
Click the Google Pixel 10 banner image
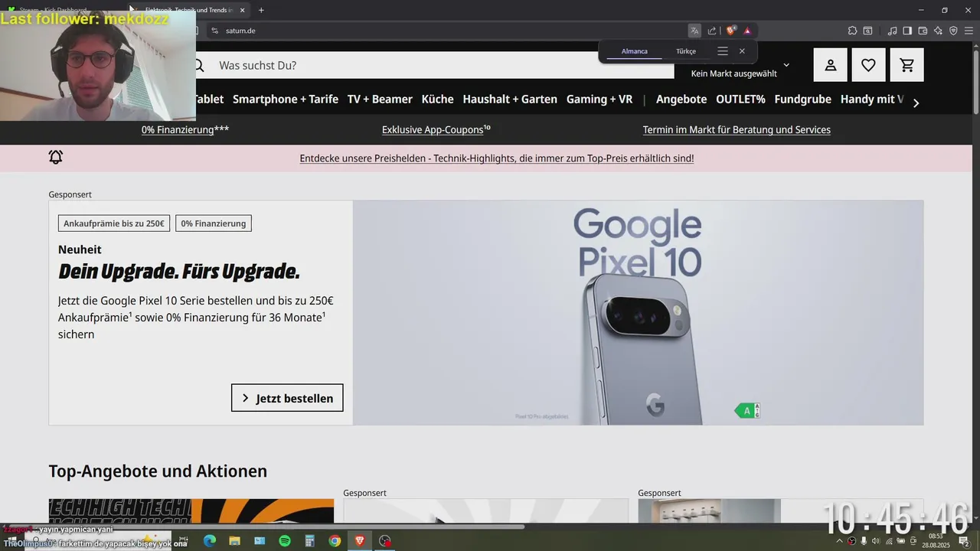tap(638, 313)
